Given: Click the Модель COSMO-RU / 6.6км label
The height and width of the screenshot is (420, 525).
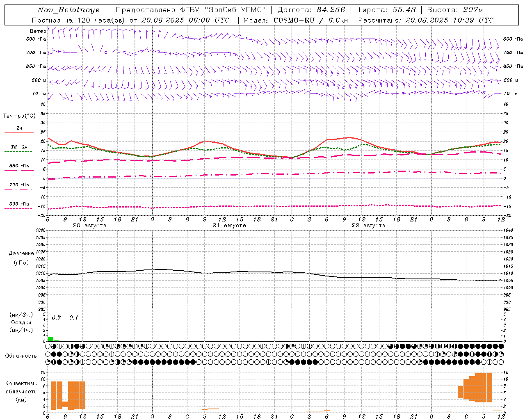Looking at the screenshot, I should (x=295, y=20).
